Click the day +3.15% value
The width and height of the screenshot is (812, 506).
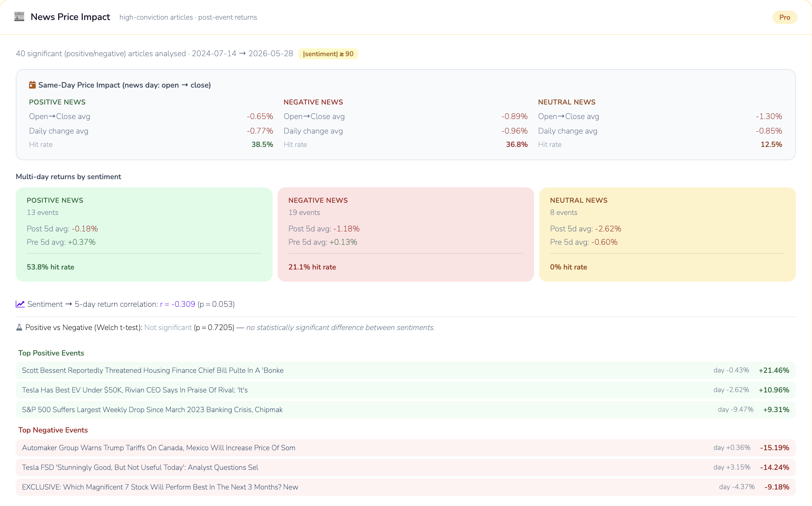732,467
